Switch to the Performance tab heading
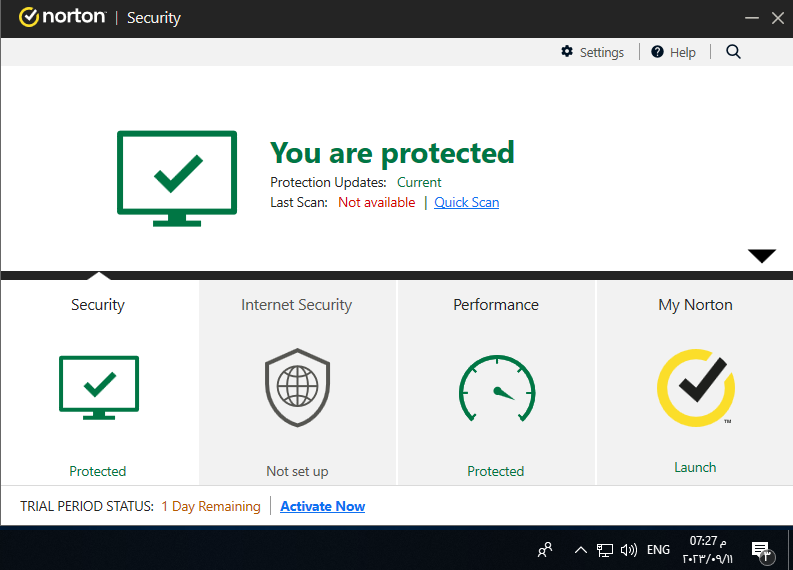Image resolution: width=793 pixels, height=570 pixels. (496, 305)
